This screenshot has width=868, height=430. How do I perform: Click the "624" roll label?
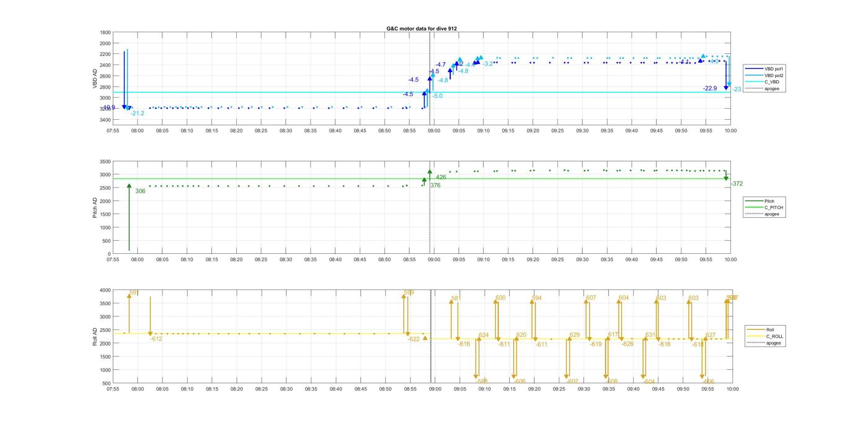[484, 335]
